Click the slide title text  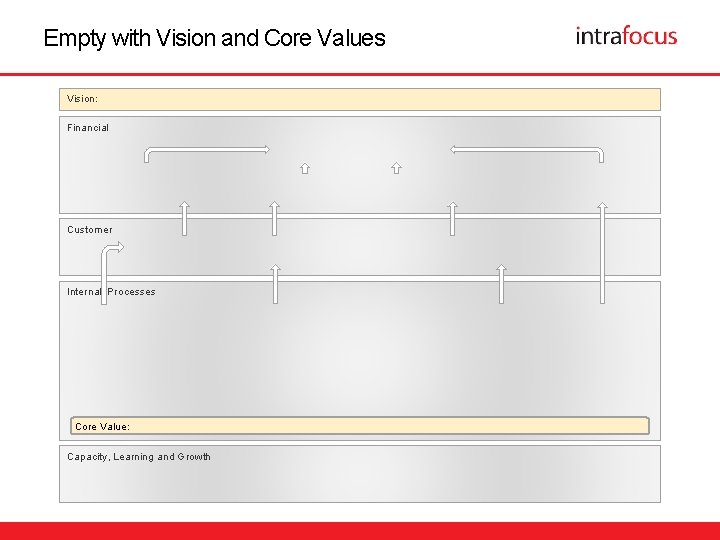(x=214, y=39)
